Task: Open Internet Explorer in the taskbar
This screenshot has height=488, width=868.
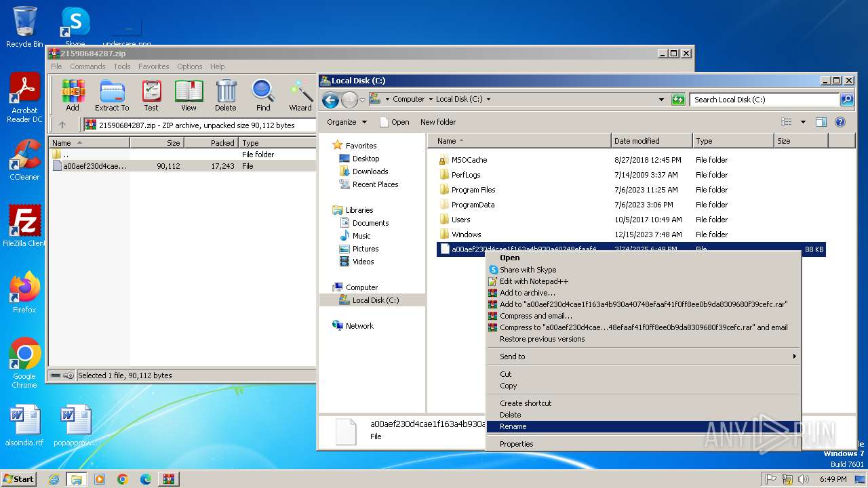Action: (54, 479)
